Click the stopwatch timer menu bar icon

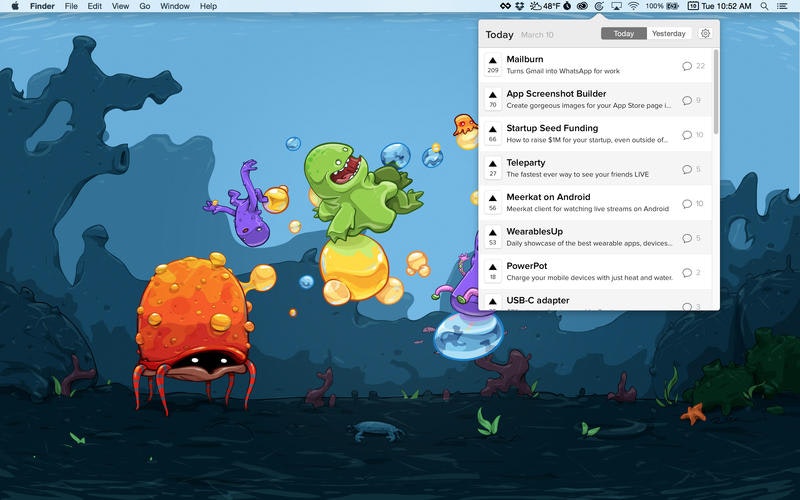click(x=567, y=6)
